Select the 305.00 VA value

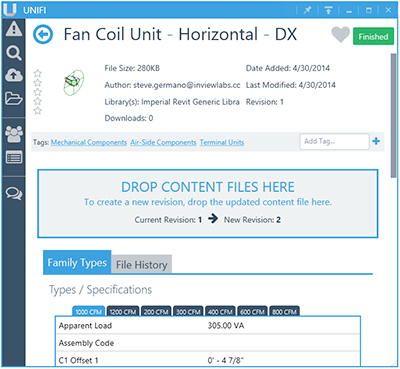coord(226,326)
